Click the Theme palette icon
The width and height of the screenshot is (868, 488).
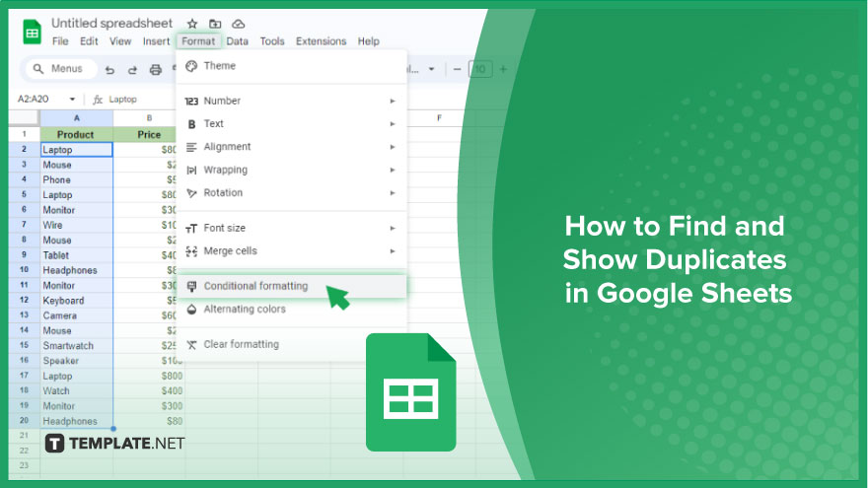[x=191, y=66]
